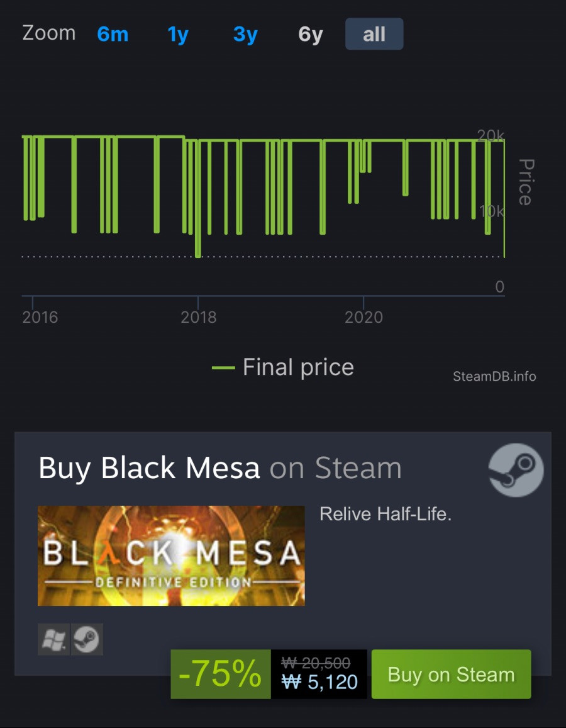Click the ₩ 5,120 discounted price

click(x=319, y=682)
